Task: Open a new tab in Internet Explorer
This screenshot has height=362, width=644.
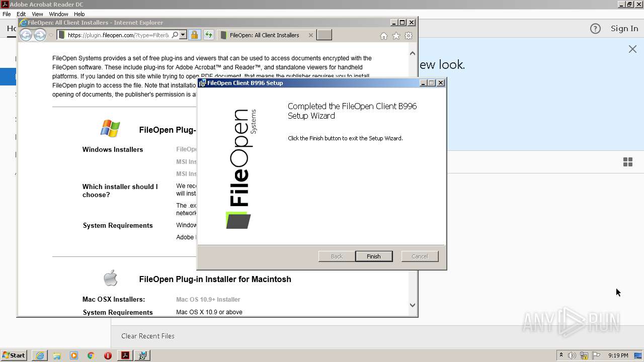Action: coord(325,35)
